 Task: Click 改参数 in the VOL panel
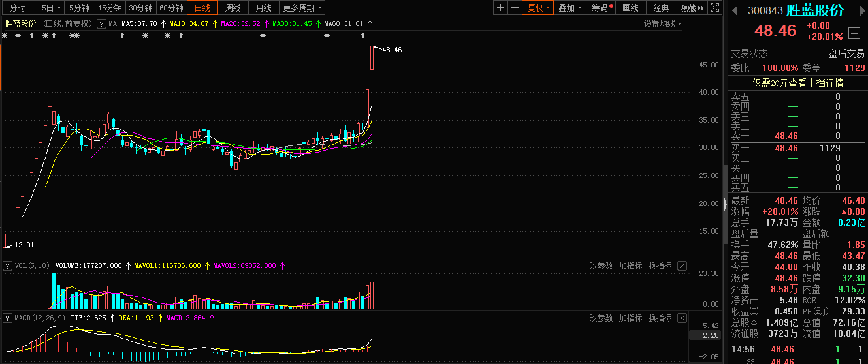(601, 265)
